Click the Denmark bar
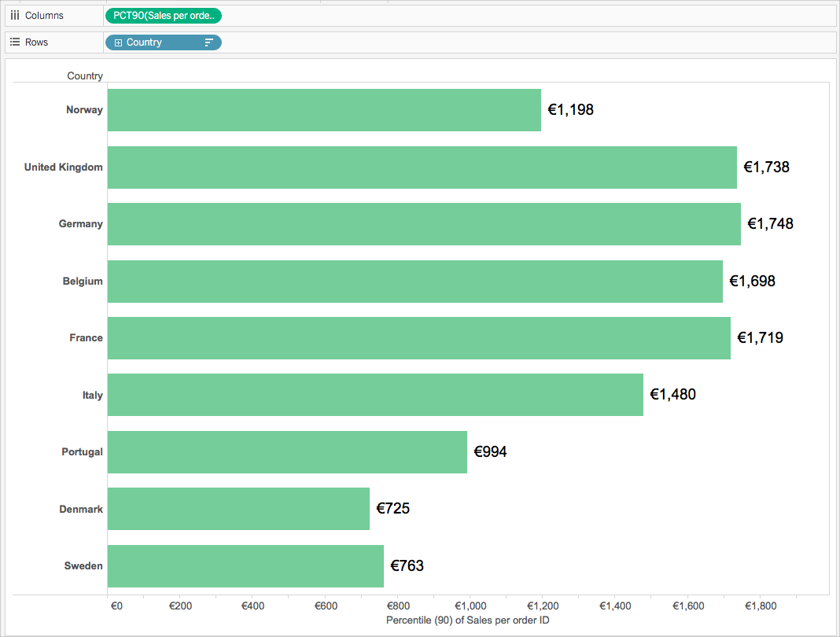 [238, 509]
